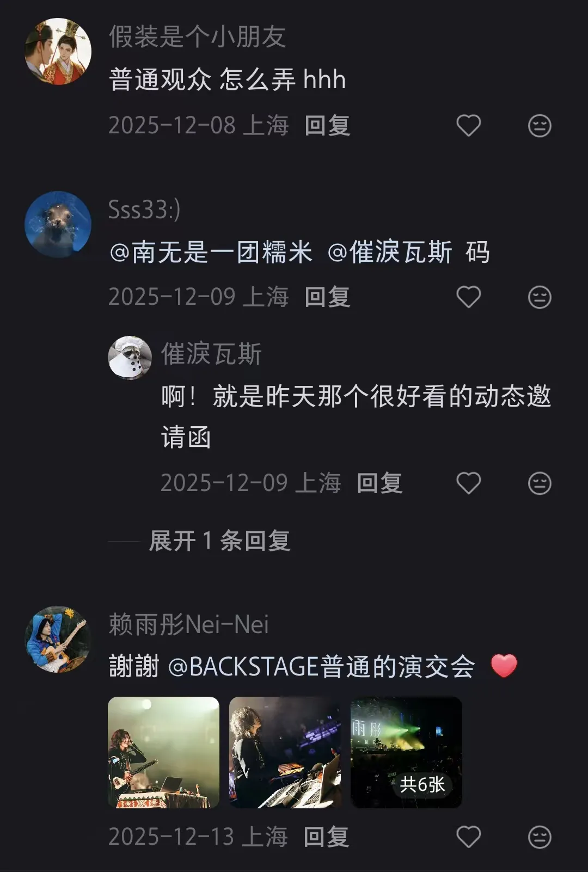The image size is (588, 872).
Task: Open @催淚瓦斯 mention in Sss33:) comment
Action: (389, 253)
